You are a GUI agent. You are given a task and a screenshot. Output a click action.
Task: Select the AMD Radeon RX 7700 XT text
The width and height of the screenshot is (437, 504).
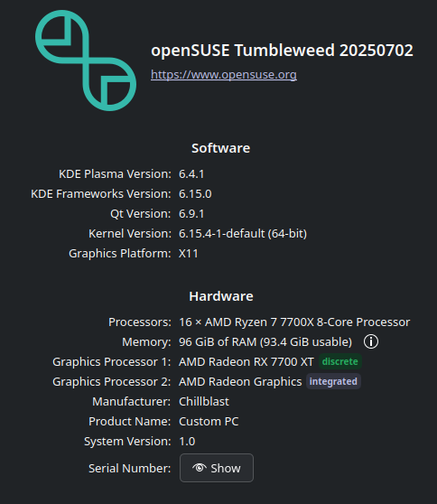pyautogui.click(x=246, y=362)
